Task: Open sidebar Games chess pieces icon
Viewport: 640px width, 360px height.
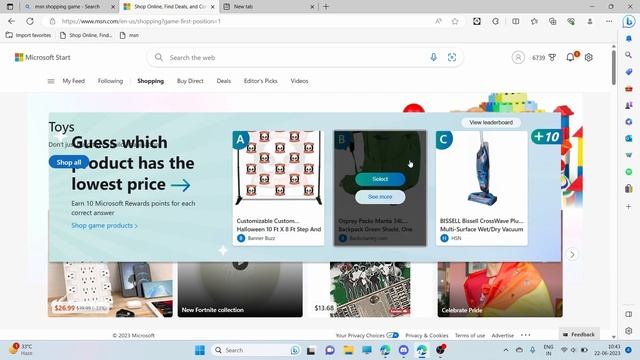Action: pyautogui.click(x=629, y=105)
